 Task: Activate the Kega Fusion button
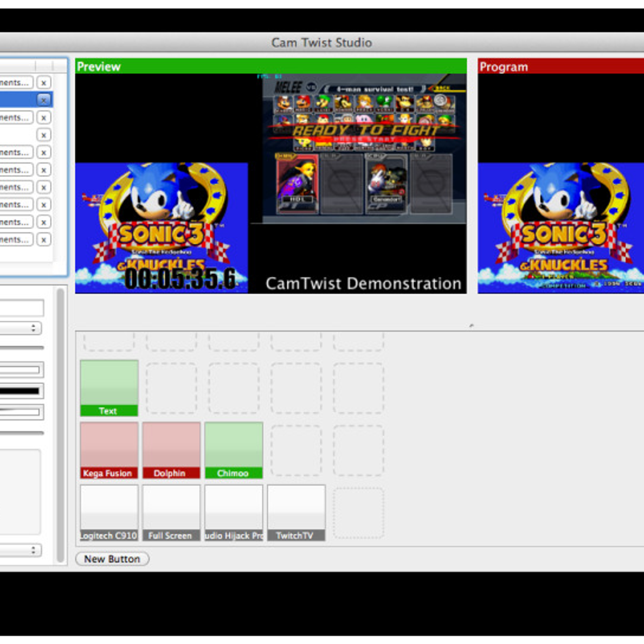(x=109, y=450)
